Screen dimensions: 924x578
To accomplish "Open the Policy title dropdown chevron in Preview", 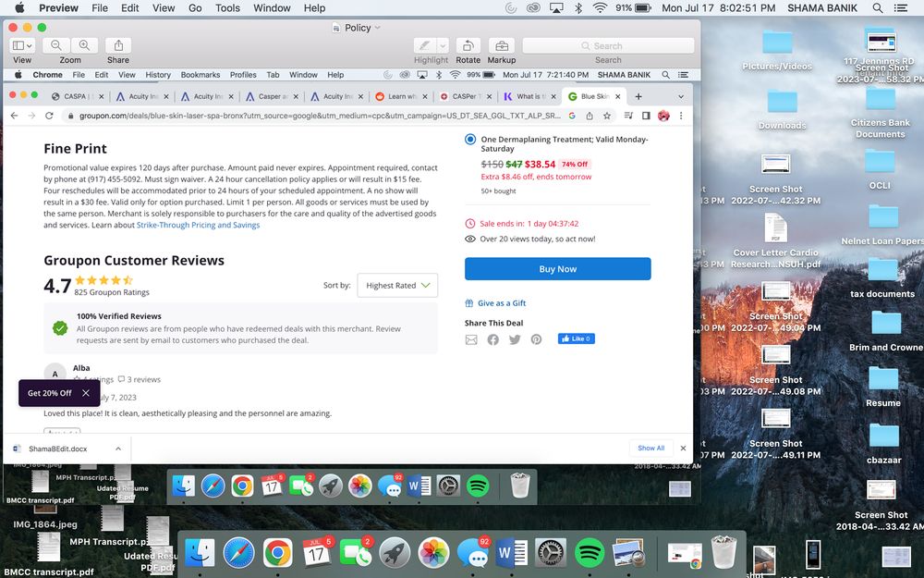I will click(x=378, y=27).
